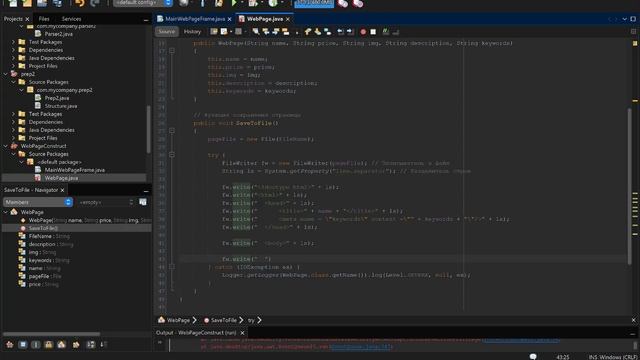Open the Members combo box in Navigator
The height and width of the screenshot is (360, 640).
pos(38,202)
